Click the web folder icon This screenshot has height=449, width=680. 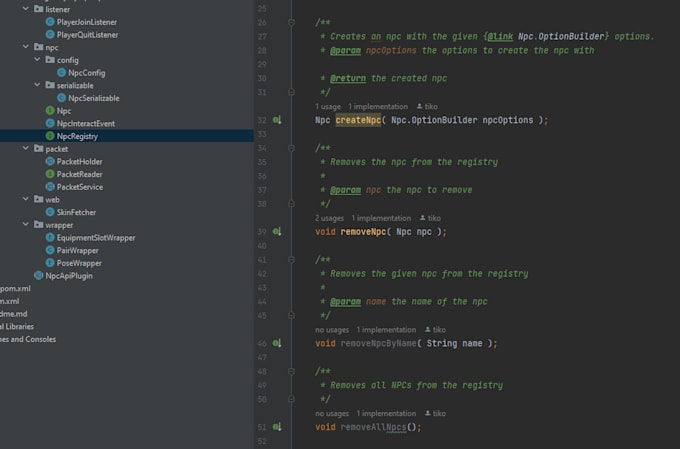click(39, 199)
